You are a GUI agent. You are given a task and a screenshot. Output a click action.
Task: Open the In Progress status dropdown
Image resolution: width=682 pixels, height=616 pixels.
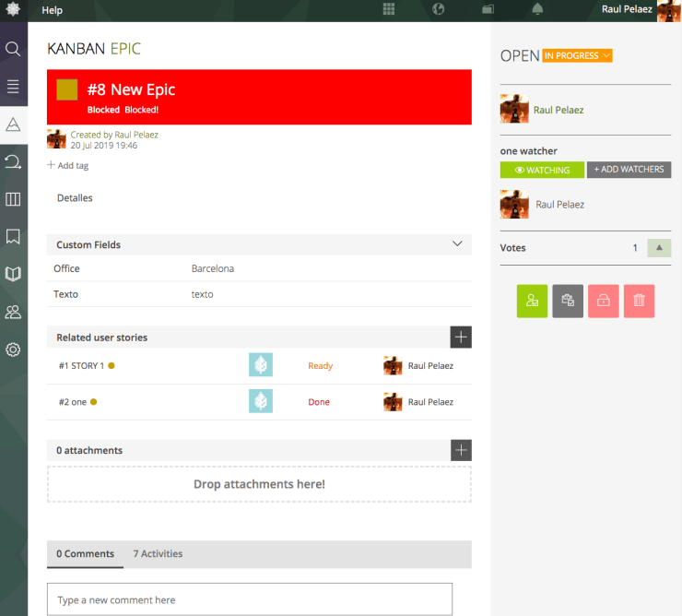click(577, 56)
